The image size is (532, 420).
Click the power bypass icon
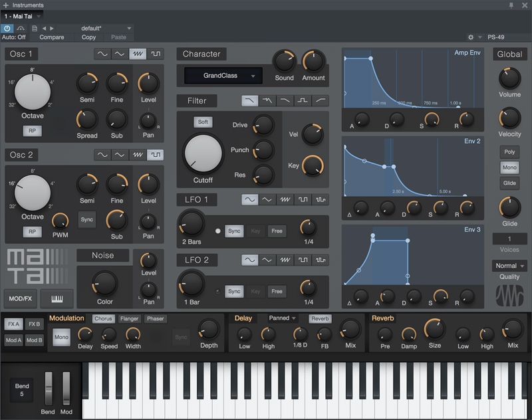pyautogui.click(x=7, y=29)
